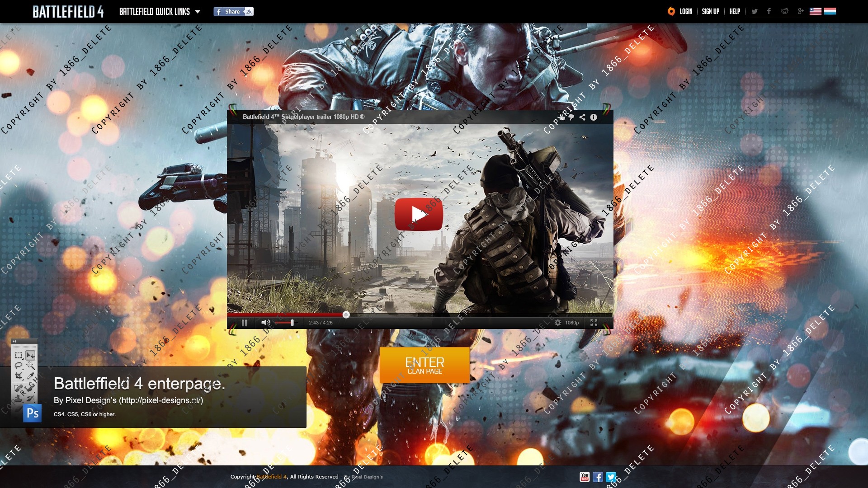868x488 pixels.
Task: Select the Healing Brush tool
Action: [x=19, y=388]
